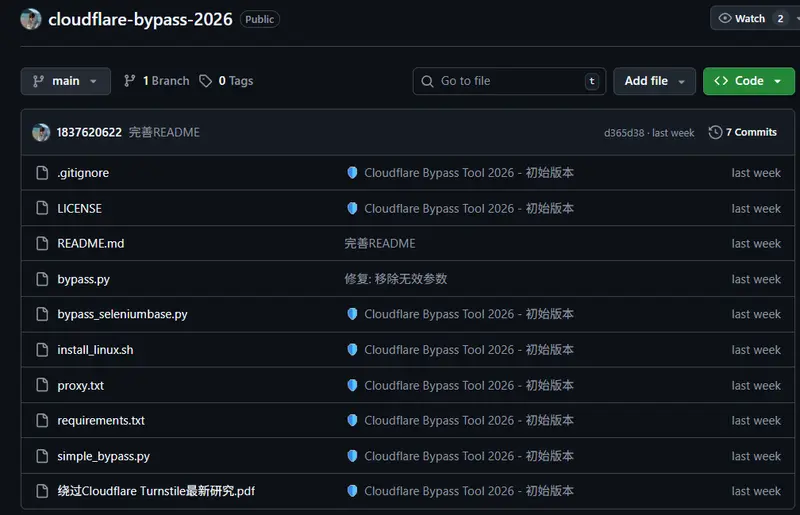The height and width of the screenshot is (515, 800).
Task: Click the shield emoji in the .gitignore commit message
Action: pyautogui.click(x=352, y=173)
